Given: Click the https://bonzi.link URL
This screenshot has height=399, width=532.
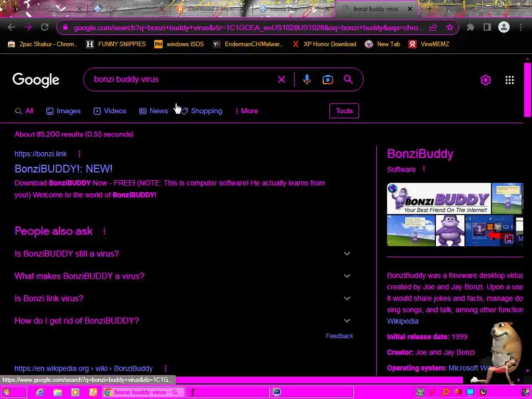Looking at the screenshot, I should [x=41, y=154].
